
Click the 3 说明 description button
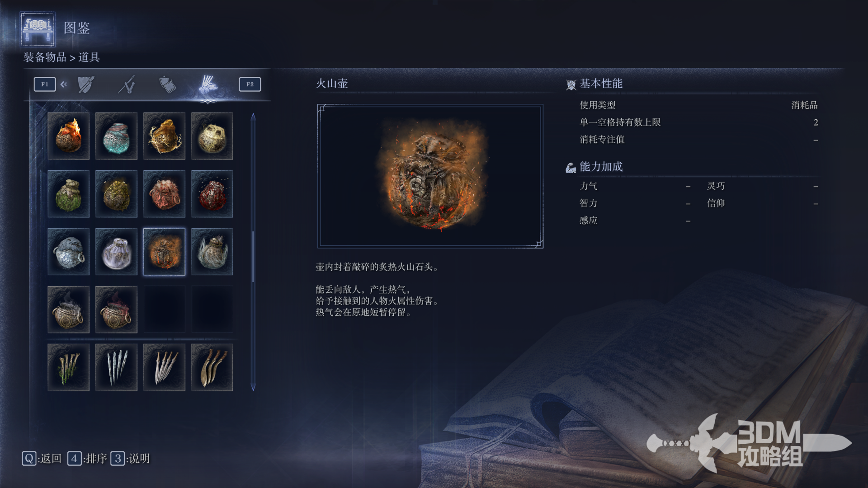click(130, 459)
